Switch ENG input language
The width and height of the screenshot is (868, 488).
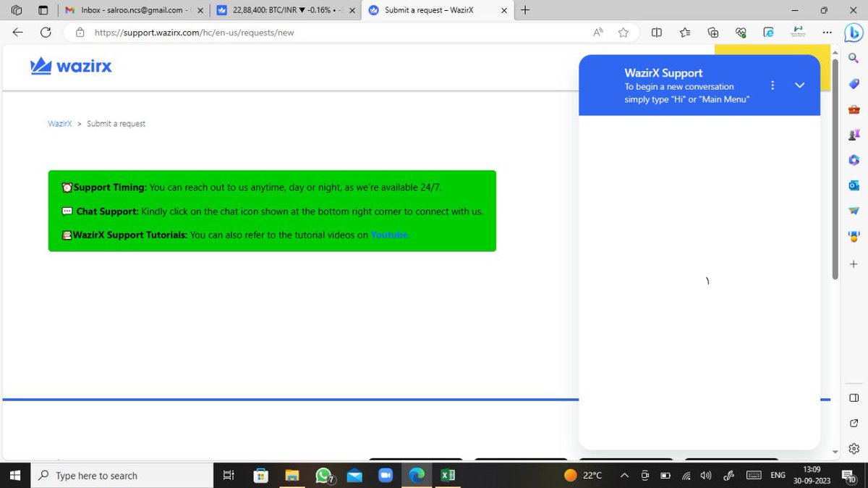(x=778, y=475)
